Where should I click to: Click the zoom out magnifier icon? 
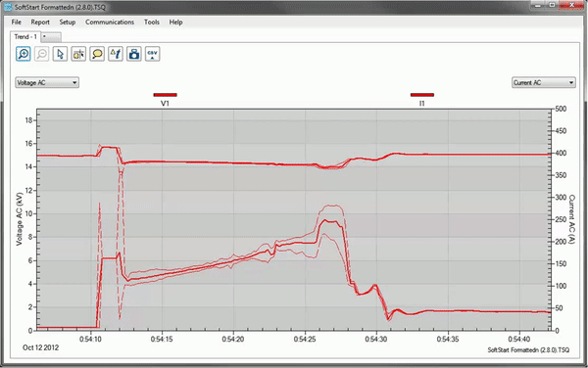pos(41,54)
